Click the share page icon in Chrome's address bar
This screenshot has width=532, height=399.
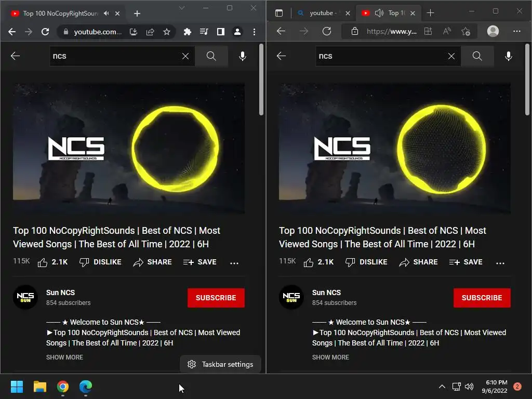[150, 32]
